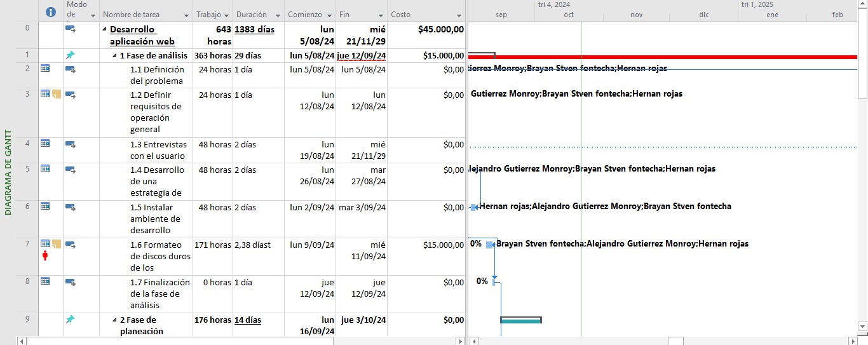
Task: Click the yellow note icon in row 3
Action: point(56,94)
